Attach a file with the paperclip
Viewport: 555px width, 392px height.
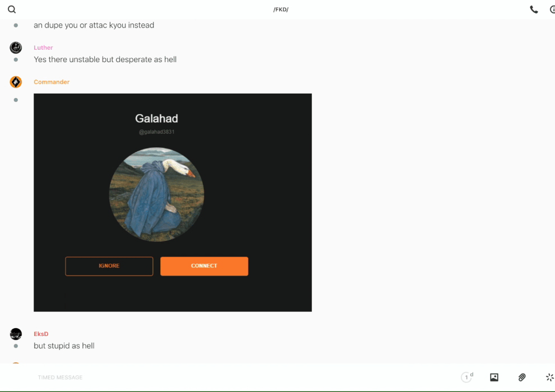[x=522, y=377]
